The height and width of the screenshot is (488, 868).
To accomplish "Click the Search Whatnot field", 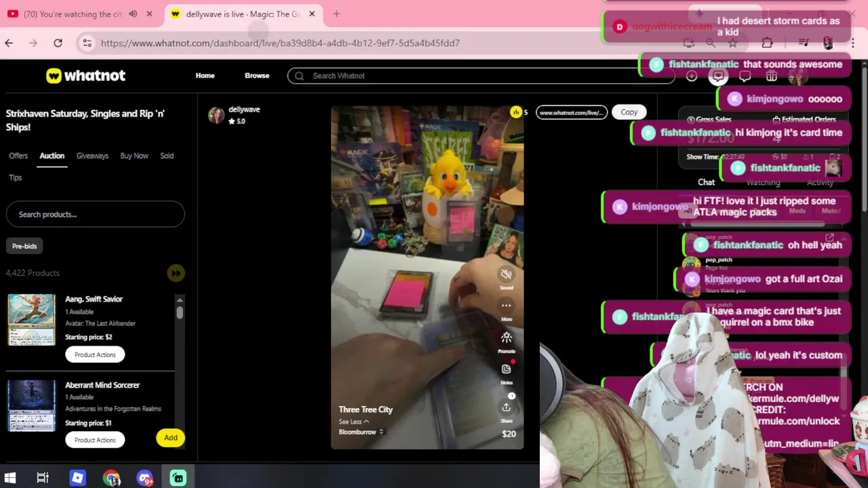I will coord(480,76).
